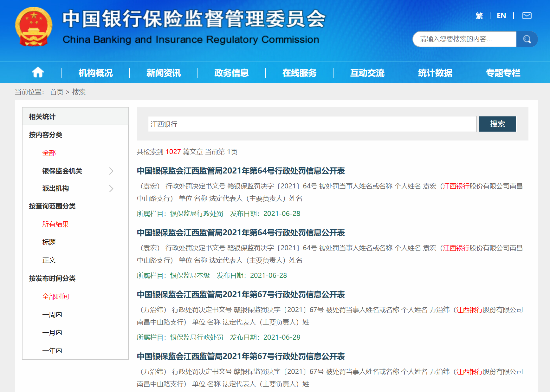Filter results to 一周内
The height and width of the screenshot is (392, 550).
click(52, 315)
